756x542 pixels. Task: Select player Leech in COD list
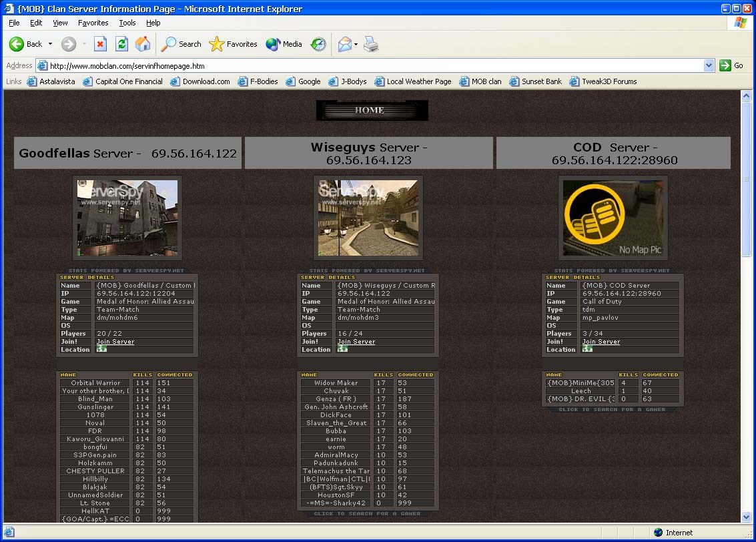[613, 391]
